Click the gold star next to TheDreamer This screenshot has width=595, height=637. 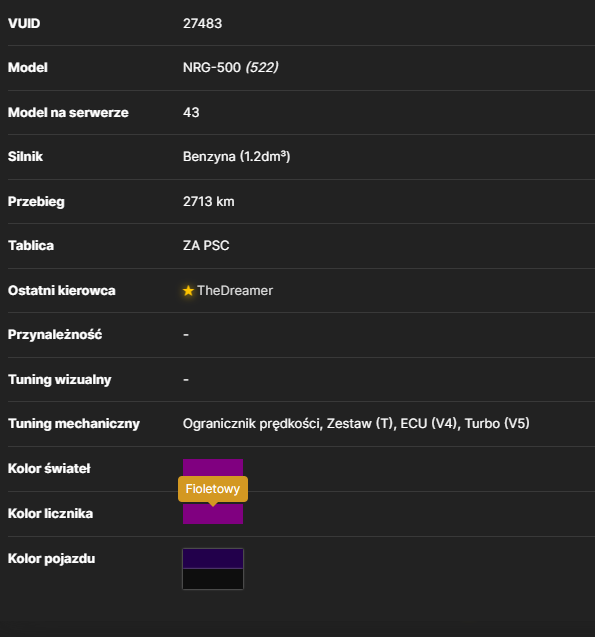188,290
